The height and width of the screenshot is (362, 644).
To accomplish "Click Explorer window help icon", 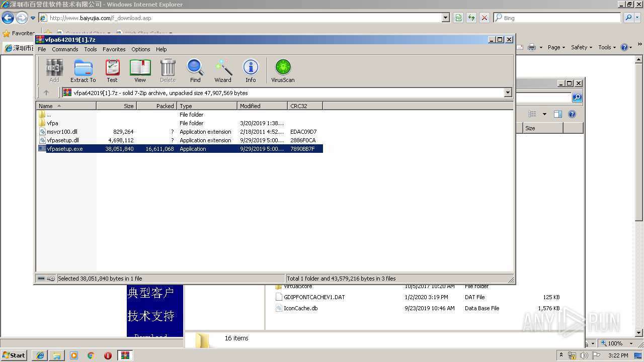I will [x=572, y=114].
